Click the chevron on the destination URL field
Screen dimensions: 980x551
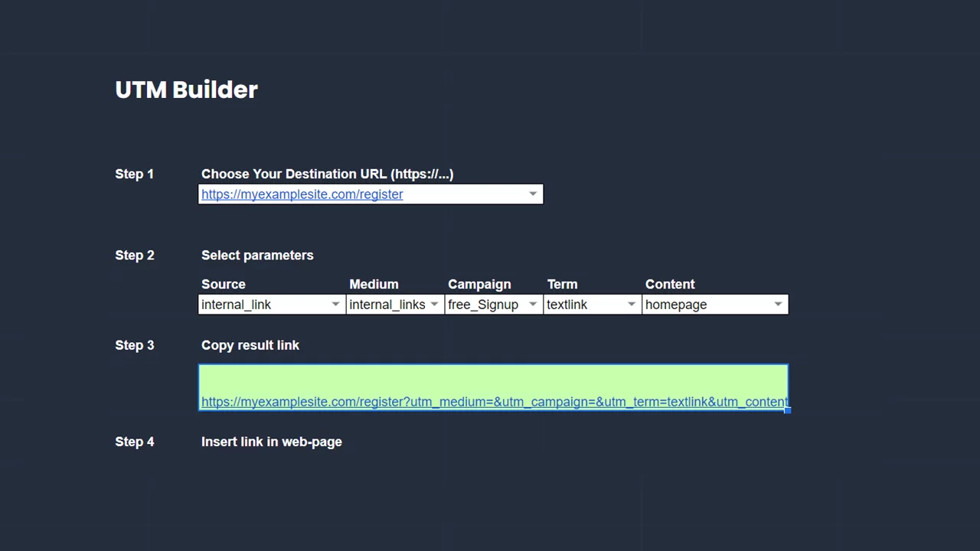pyautogui.click(x=533, y=194)
